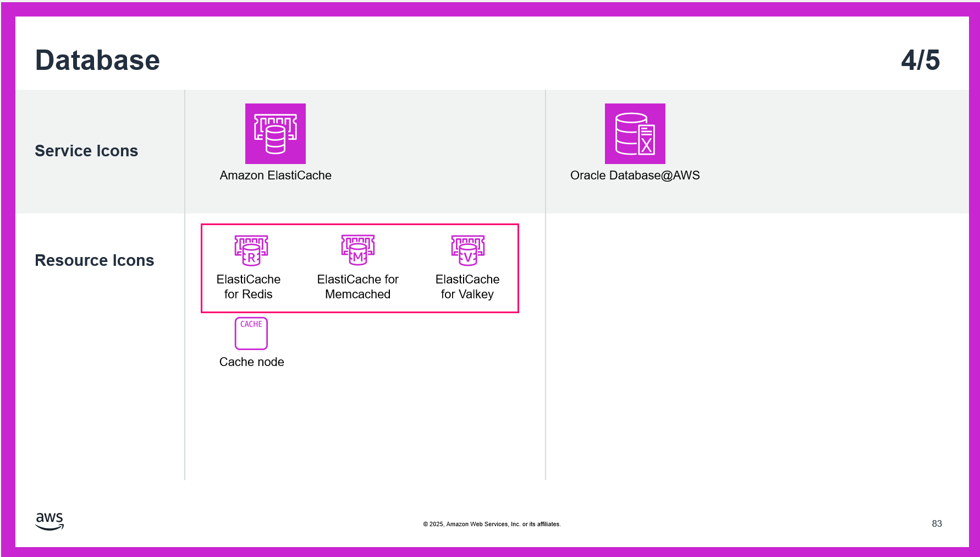Click the ElastiCache for Redis resource icon
The width and height of the screenshot is (980, 557).
coord(251,250)
